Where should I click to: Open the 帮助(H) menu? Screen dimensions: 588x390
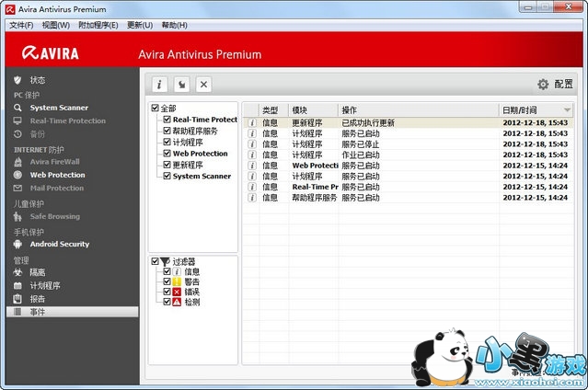coord(174,25)
